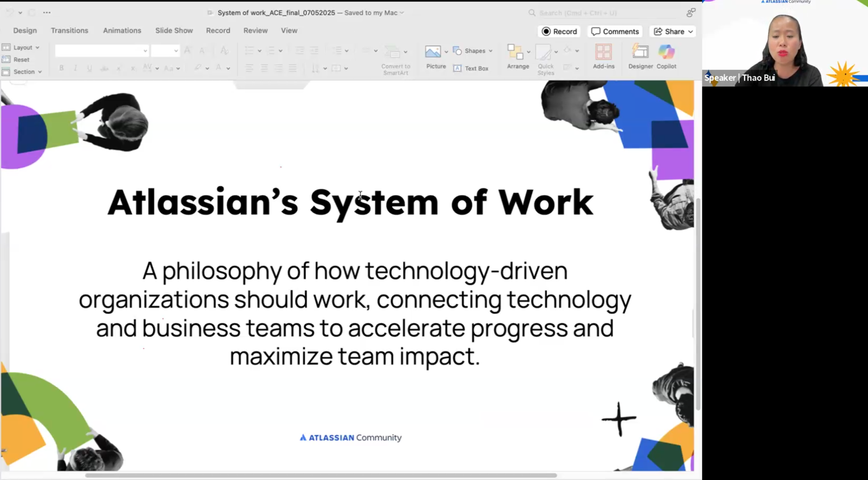The width and height of the screenshot is (868, 480).
Task: Justify the paragraph text
Action: point(293,68)
